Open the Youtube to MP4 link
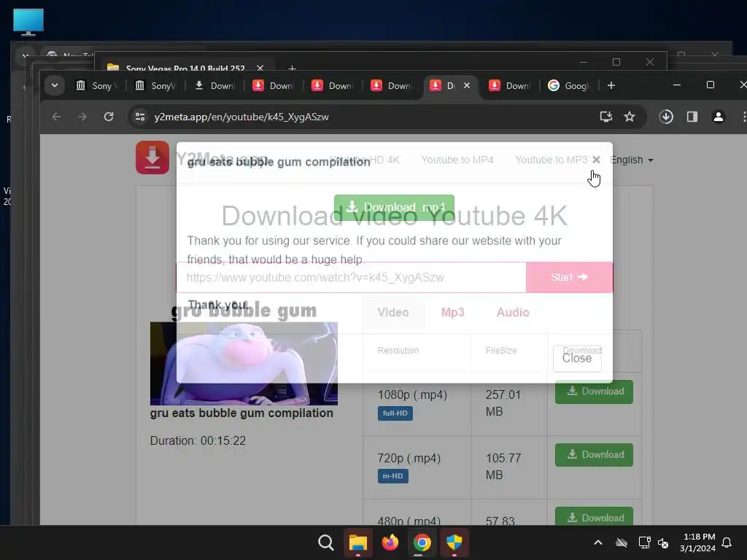Image resolution: width=747 pixels, height=560 pixels. [457, 160]
